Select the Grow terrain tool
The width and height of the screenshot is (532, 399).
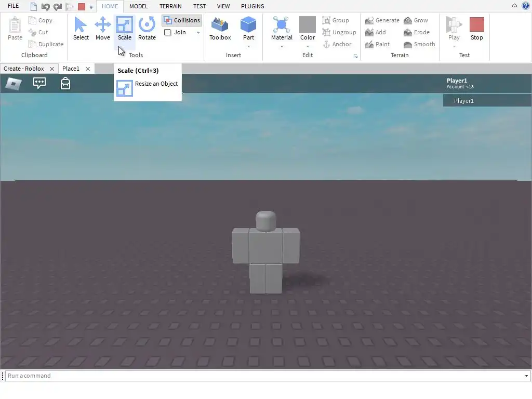pyautogui.click(x=416, y=20)
